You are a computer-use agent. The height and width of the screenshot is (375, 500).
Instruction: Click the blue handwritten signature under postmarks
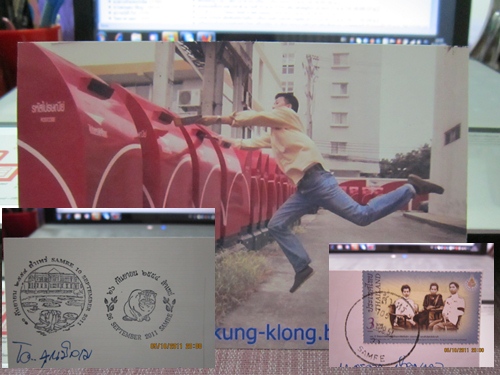click(51, 353)
